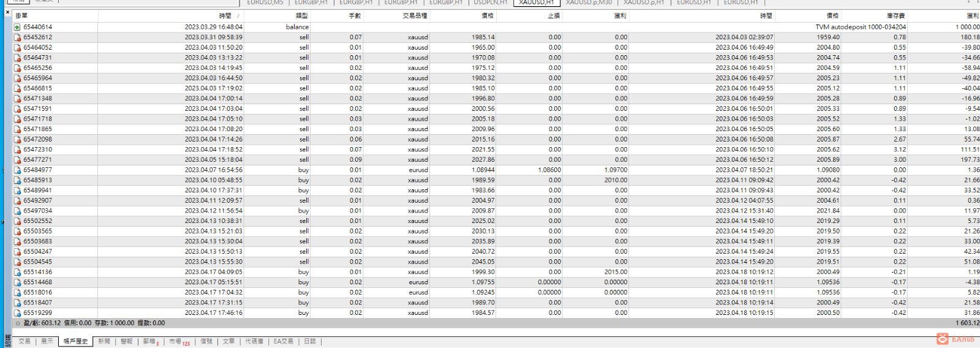980x348 pixels.
Task: Select ticket number 65518016
Action: 38,292
